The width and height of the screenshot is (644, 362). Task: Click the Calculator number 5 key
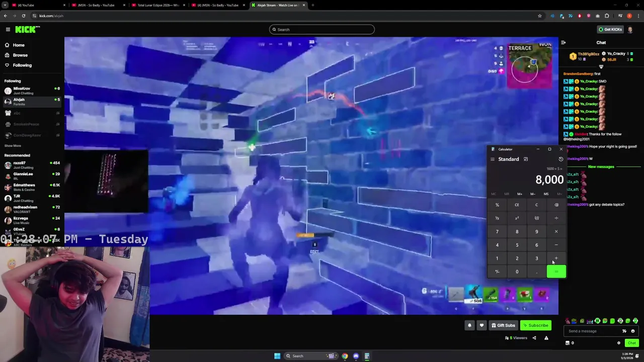click(517, 245)
